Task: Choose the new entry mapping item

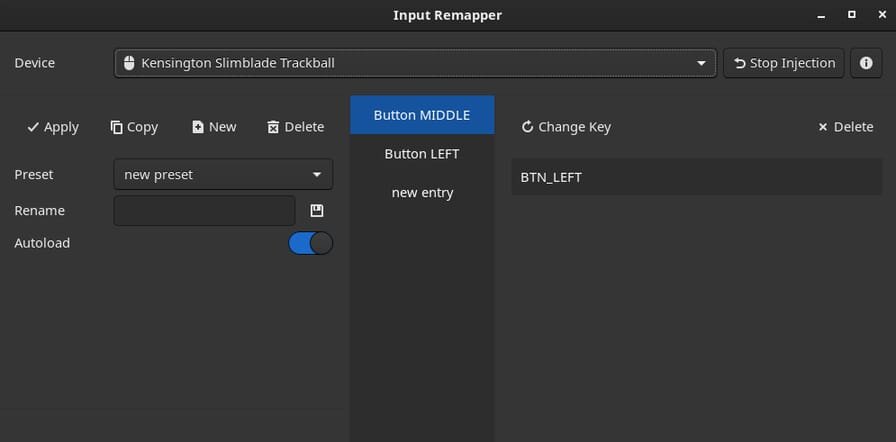Action: pyautogui.click(x=422, y=193)
